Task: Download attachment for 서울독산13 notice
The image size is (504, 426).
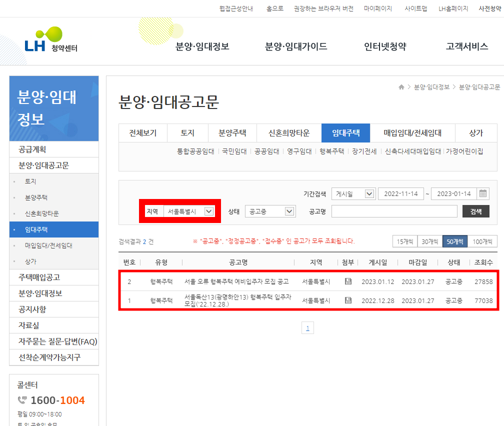Action: 348,300
